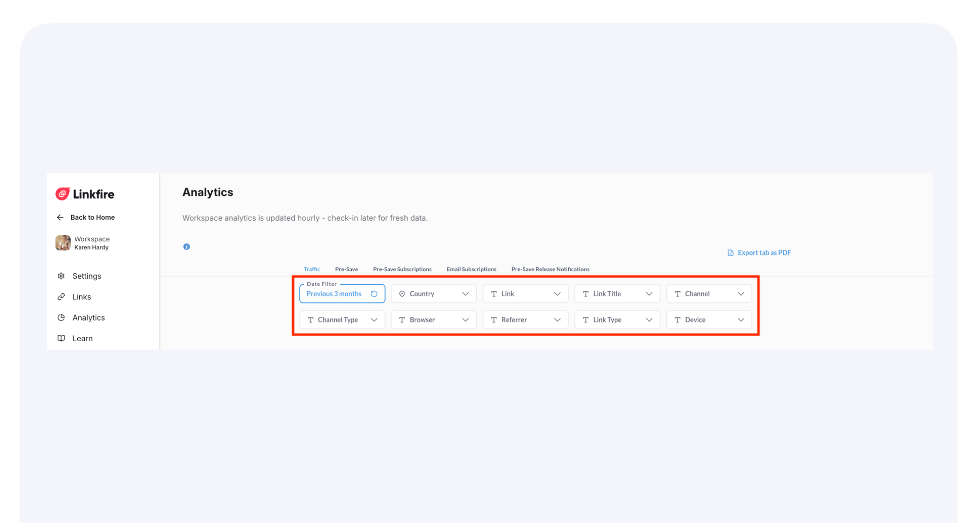Expand the Device filter dropdown
The width and height of the screenshot is (980, 523).
click(x=708, y=320)
